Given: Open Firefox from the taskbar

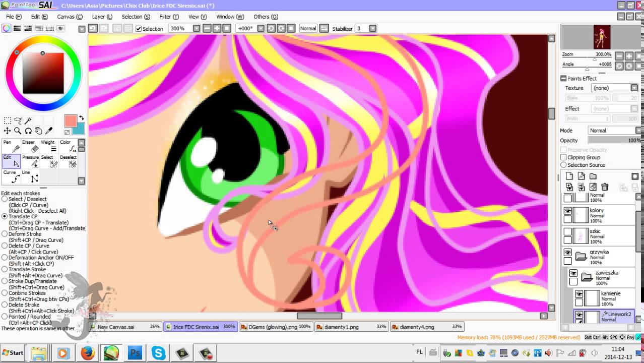Looking at the screenshot, I should pos(88,353).
